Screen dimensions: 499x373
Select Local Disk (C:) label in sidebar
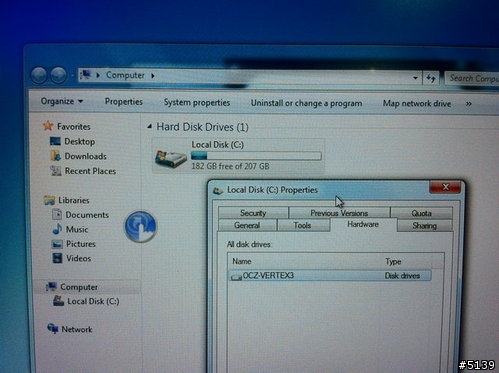(x=93, y=301)
